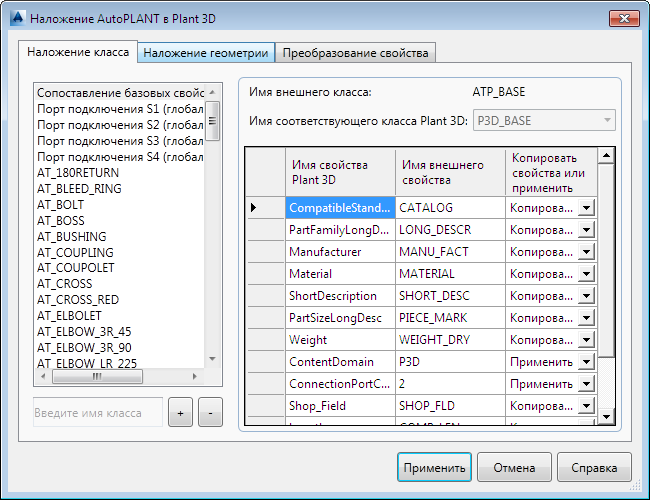The image size is (650, 500).
Task: Click the WEIGHT_DRY external property cell
Action: [451, 340]
